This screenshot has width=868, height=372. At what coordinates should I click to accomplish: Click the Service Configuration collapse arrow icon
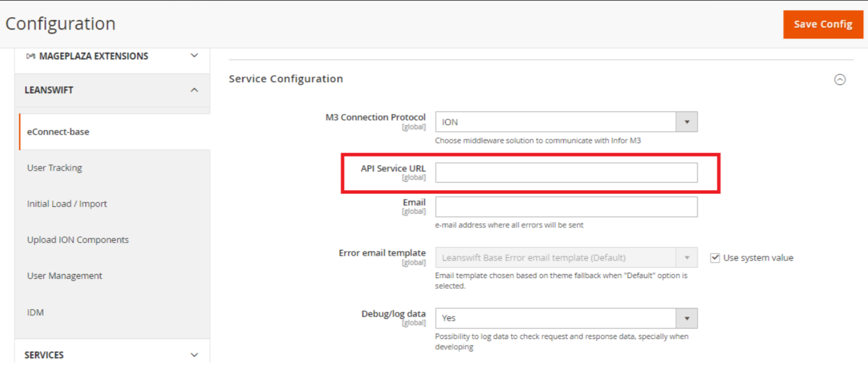click(x=840, y=79)
